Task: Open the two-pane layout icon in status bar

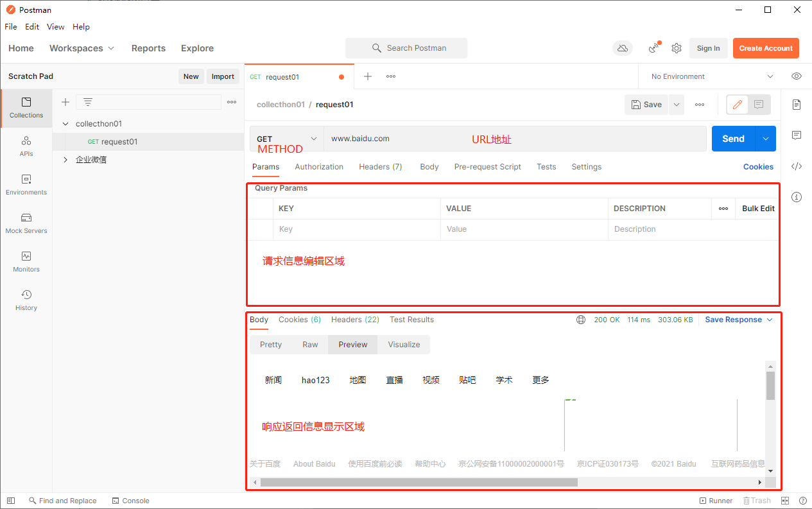Action: (x=785, y=501)
